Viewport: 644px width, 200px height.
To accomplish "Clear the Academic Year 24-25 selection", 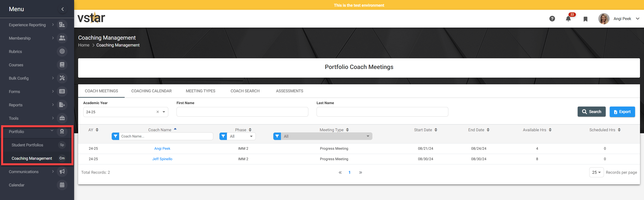I will (x=158, y=112).
